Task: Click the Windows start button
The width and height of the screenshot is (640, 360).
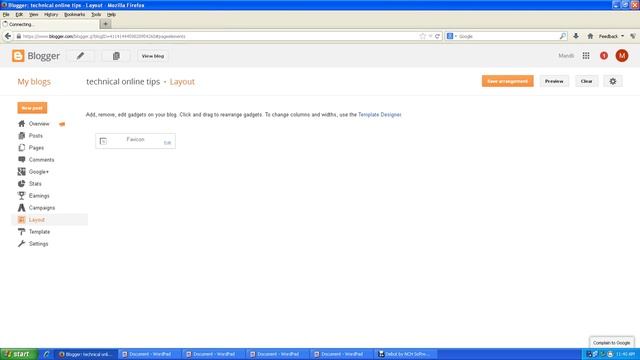Action: tap(19, 354)
